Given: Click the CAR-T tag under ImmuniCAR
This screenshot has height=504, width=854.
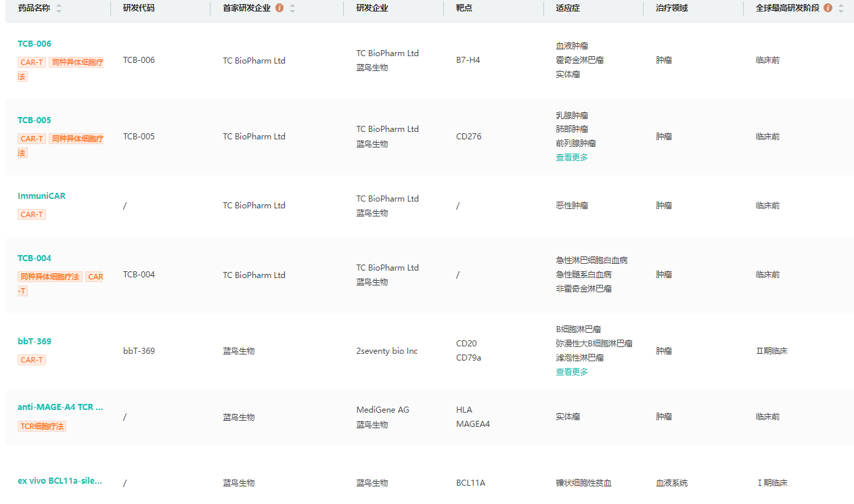Looking at the screenshot, I should (32, 214).
